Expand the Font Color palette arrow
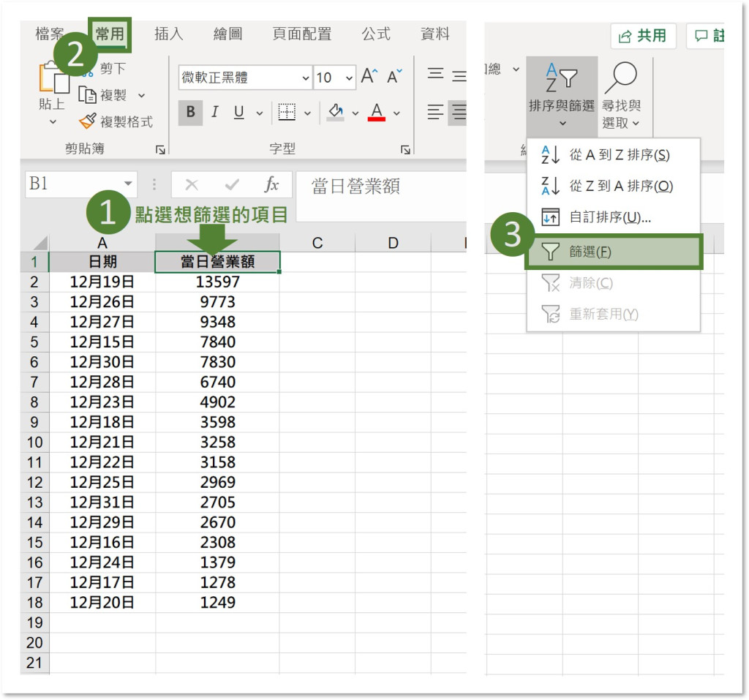 point(396,113)
